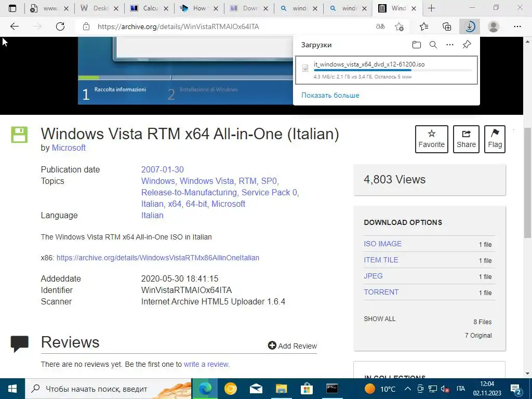Switch to the 'Deski' Wikipedia tab
Image resolution: width=532 pixels, height=399 pixels.
pyautogui.click(x=98, y=8)
